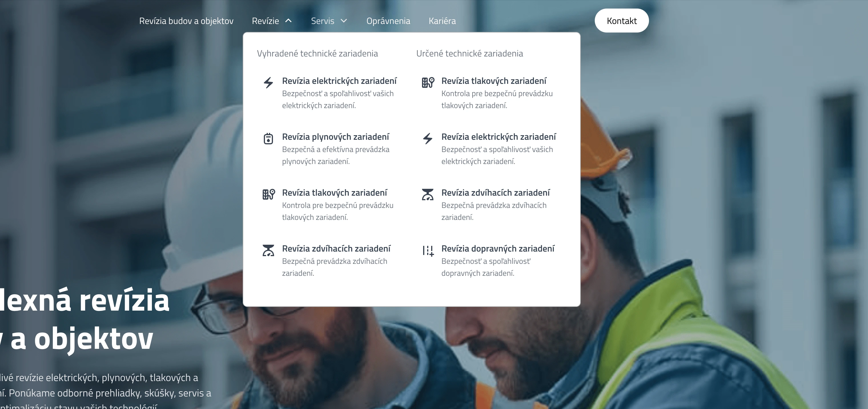Open Revízia plynových zariadení link

[x=335, y=137]
